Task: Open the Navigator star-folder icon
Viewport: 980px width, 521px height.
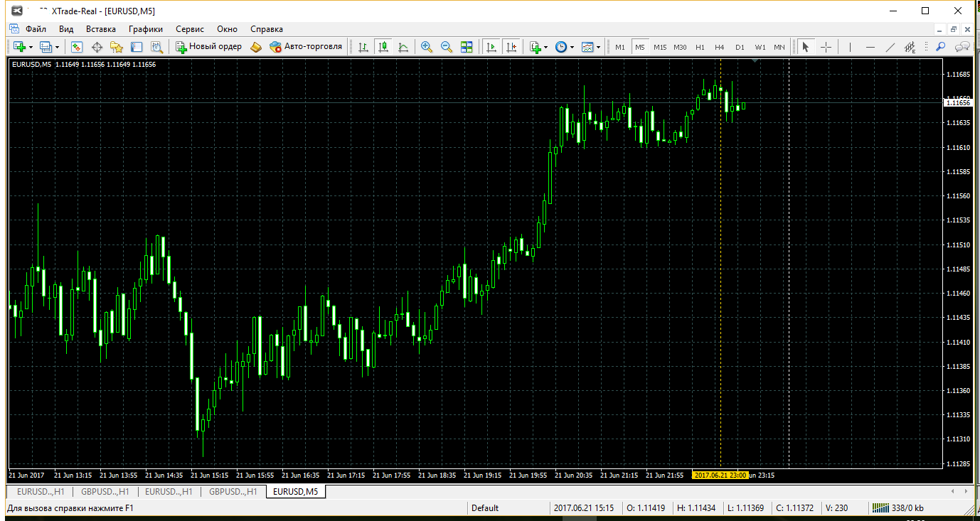Action: (117, 47)
